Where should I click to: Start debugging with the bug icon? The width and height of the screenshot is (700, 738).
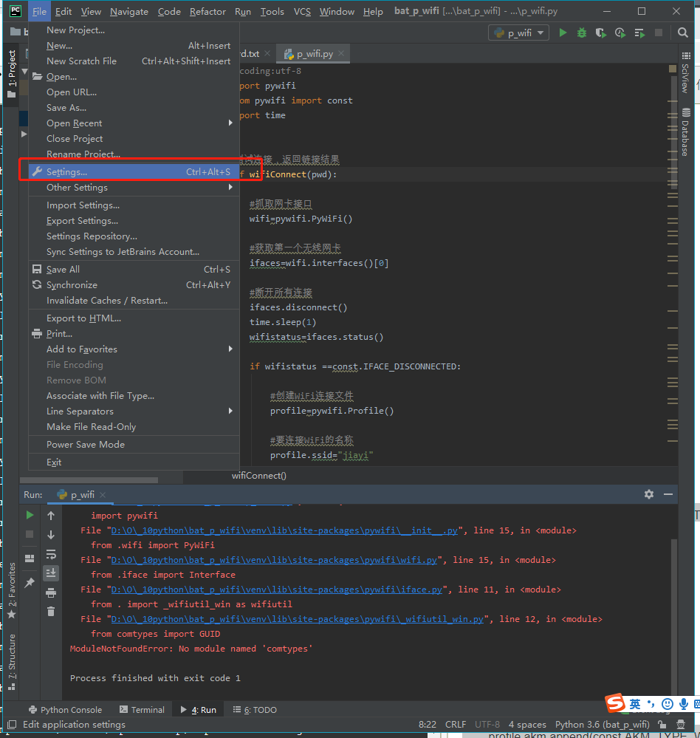582,33
